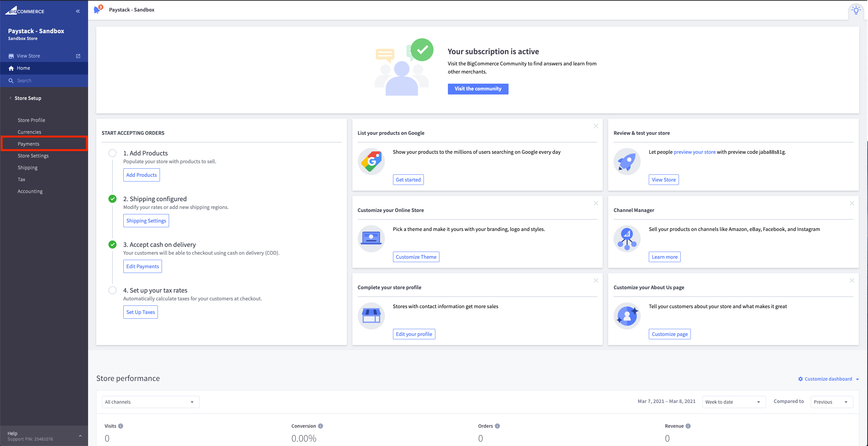Image resolution: width=868 pixels, height=446 pixels.
Task: Click the Customize page button
Action: click(670, 334)
